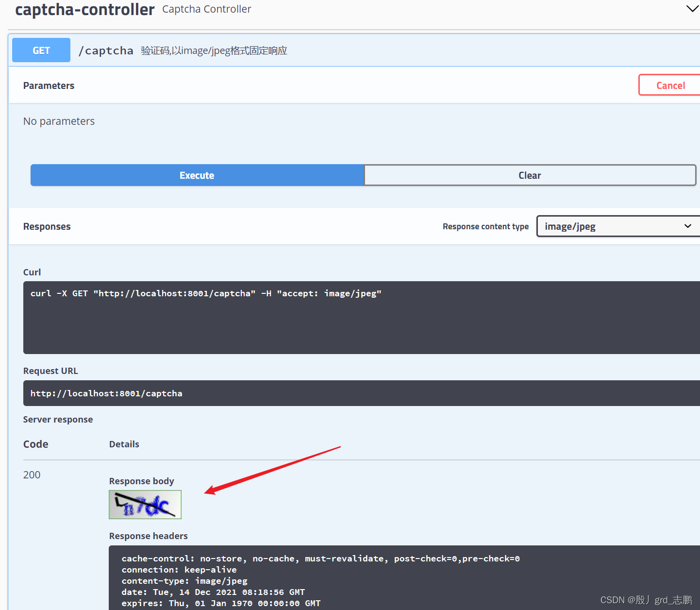Image resolution: width=700 pixels, height=610 pixels.
Task: Click the No parameters text
Action: pyautogui.click(x=59, y=121)
